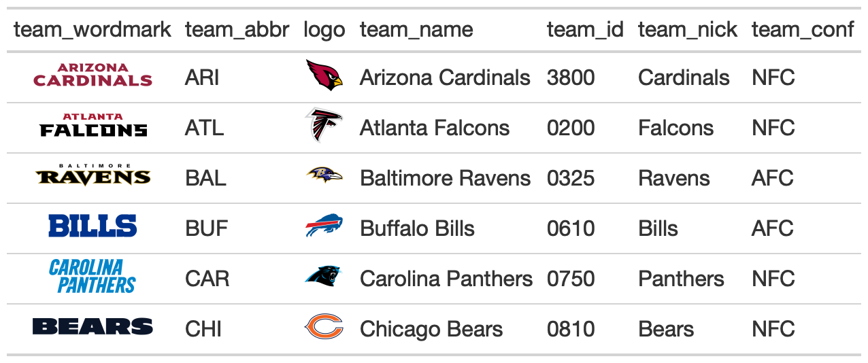This screenshot has width=868, height=363.
Task: Select the Carolina Panthers panther logo
Action: pyautogui.click(x=324, y=277)
